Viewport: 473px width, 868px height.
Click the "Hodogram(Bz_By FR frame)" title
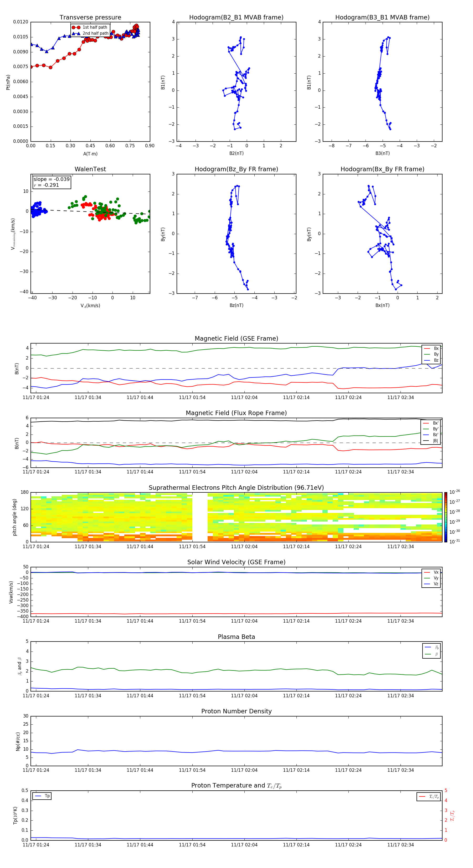[x=236, y=169]
